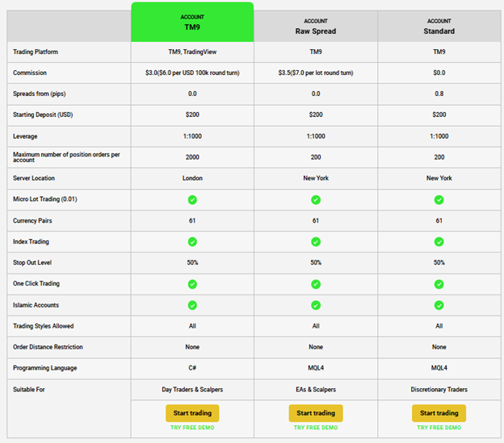Click Standard account Islamic Accounts checkmark
The width and height of the screenshot is (504, 443).
coord(439,305)
